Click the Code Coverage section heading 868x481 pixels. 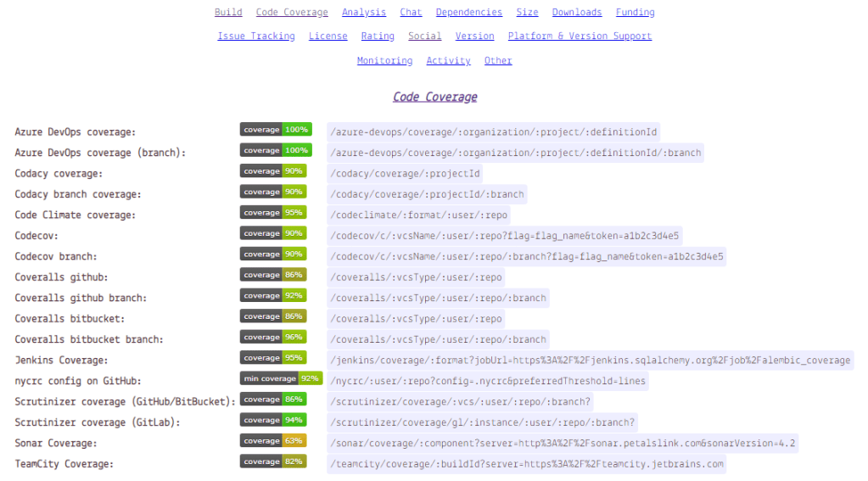click(x=434, y=97)
